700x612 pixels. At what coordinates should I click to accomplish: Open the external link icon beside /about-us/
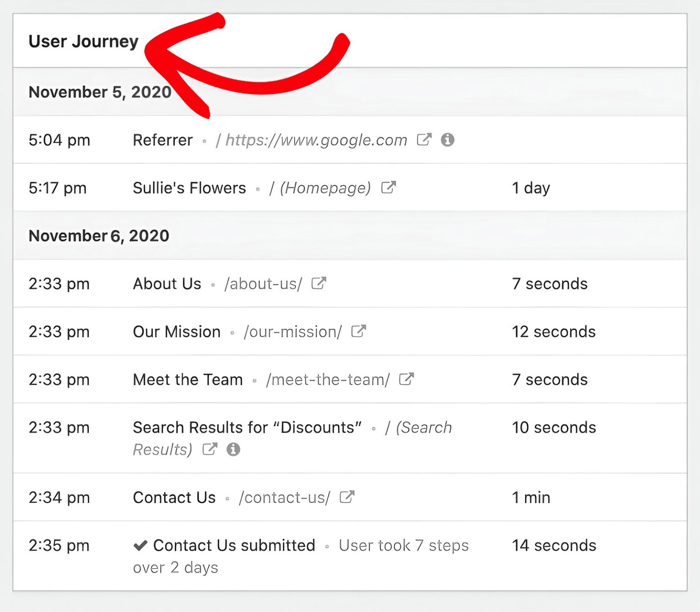click(319, 283)
